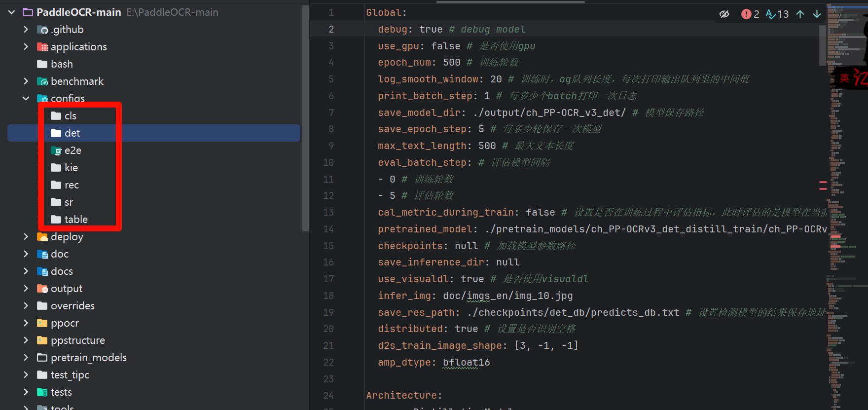Select the table folder label
Viewport: 868px width, 410px height.
76,220
